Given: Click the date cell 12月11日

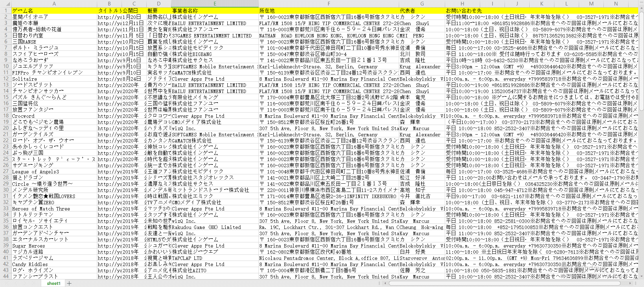Looking at the screenshot, I should tap(134, 23).
